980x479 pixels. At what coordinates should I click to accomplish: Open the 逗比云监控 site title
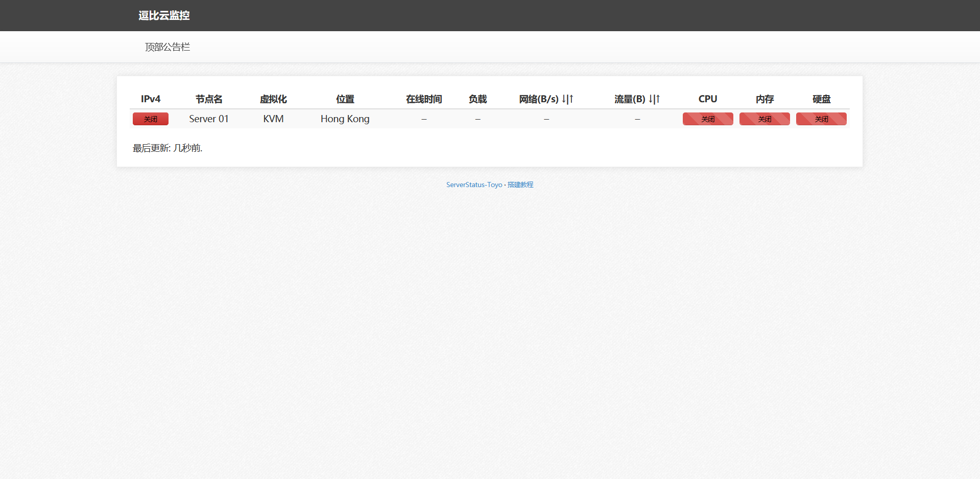(164, 15)
